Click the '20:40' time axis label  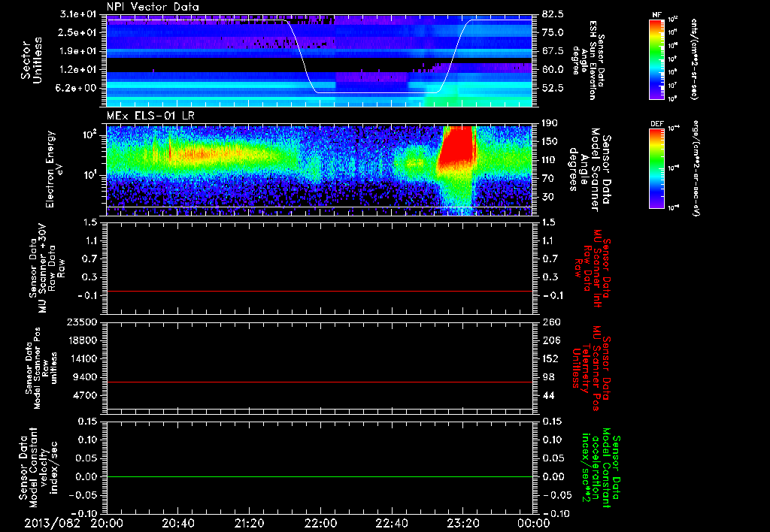click(178, 523)
